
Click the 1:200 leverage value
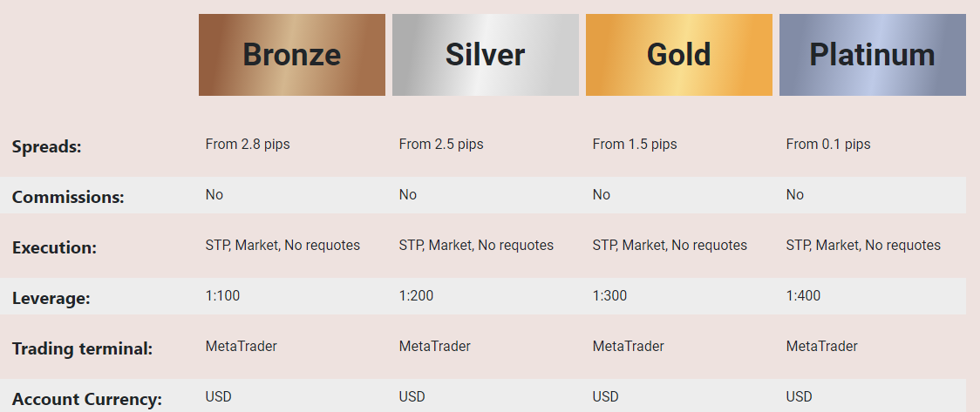tap(416, 295)
